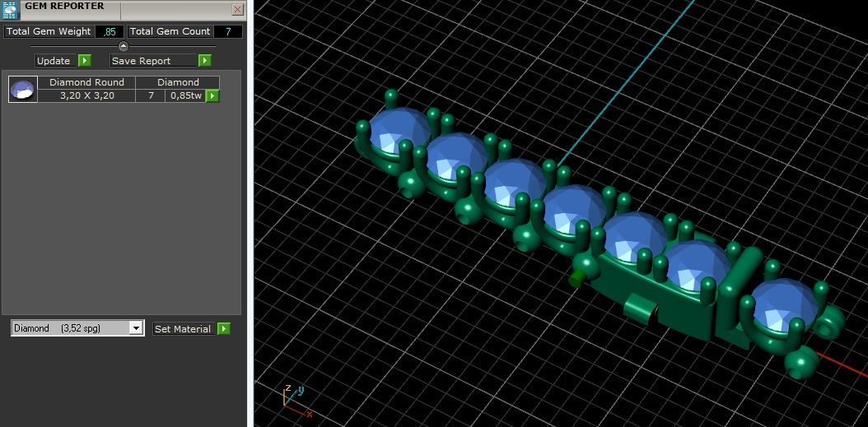868x427 pixels.
Task: Click the Set Material button
Action: 184,328
